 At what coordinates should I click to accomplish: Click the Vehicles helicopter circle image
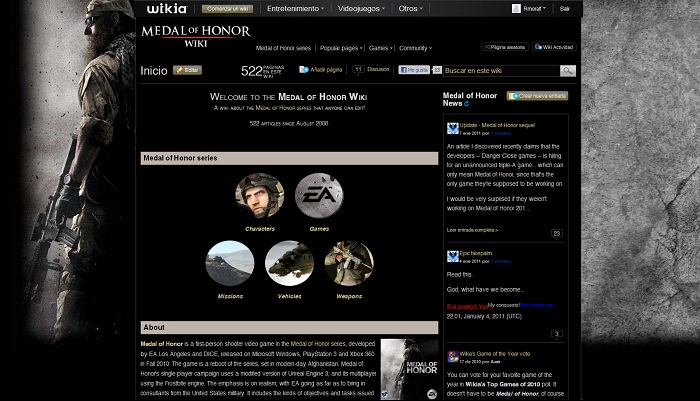click(x=289, y=263)
